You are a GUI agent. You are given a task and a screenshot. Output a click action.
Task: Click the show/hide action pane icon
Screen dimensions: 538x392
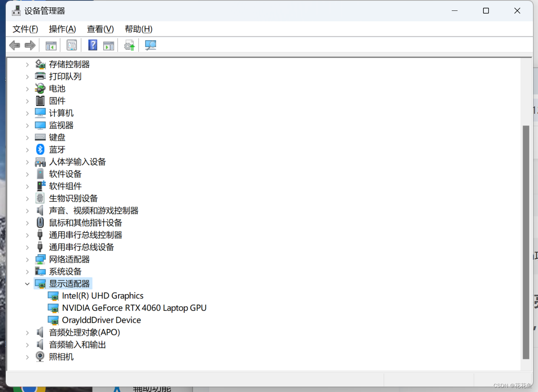point(109,45)
